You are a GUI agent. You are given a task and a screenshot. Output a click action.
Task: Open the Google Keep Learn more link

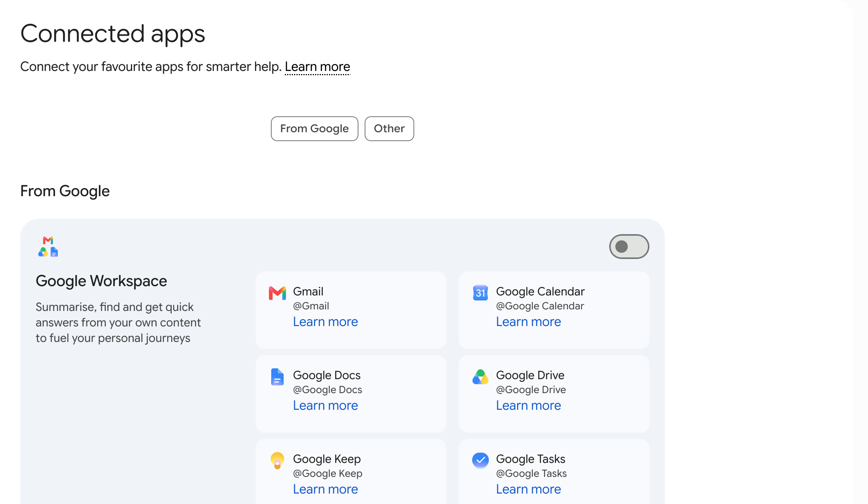(325, 489)
